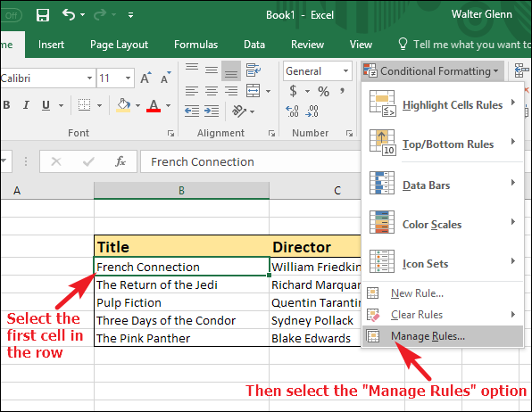Open the Insert ribbon tab
This screenshot has width=532, height=412.
point(51,45)
